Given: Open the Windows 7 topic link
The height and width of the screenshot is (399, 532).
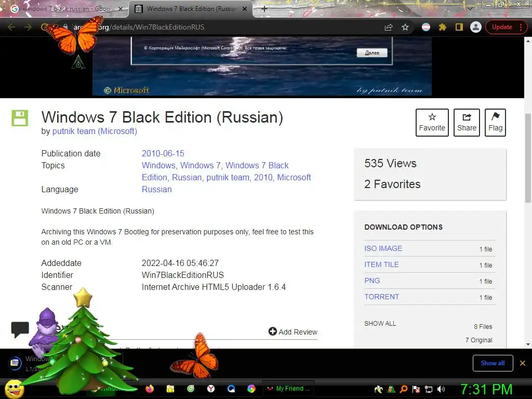Looking at the screenshot, I should pyautogui.click(x=200, y=165).
